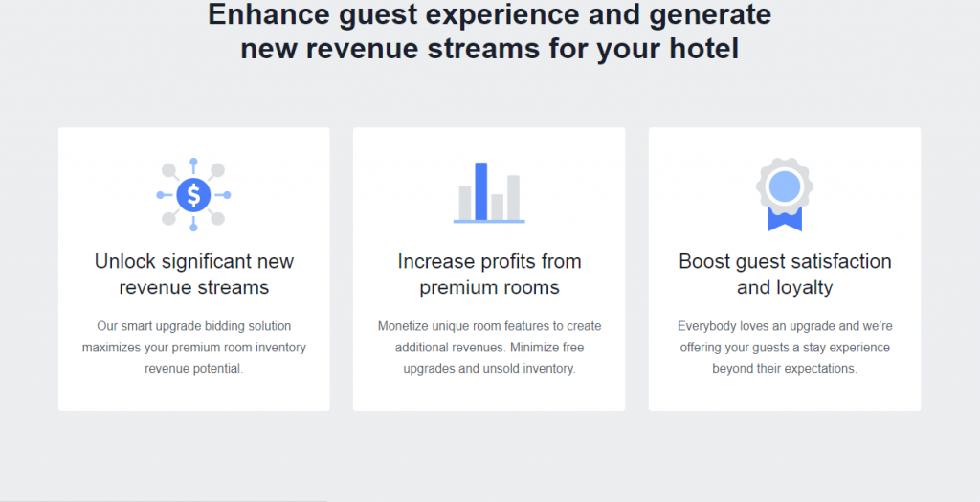Click the bottom-right gray node of the dollar icon

pos(218,219)
